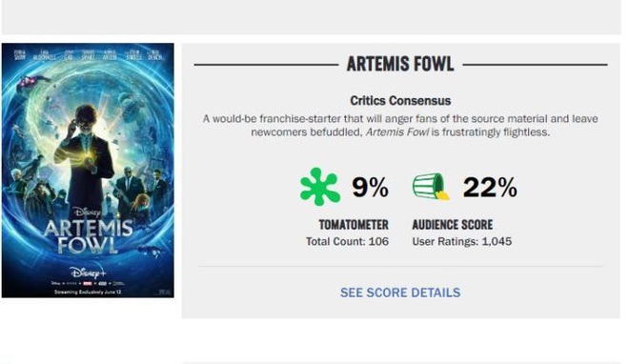This screenshot has height=364, width=629.
Task: Open the Artemis Fowl movie poster thumbnail
Action: coord(88,171)
